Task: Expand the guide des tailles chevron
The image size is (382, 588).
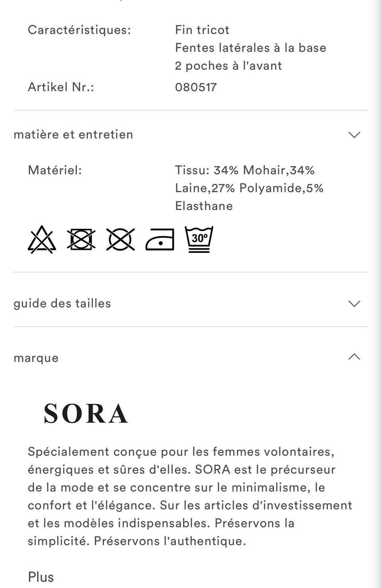Action: point(354,304)
